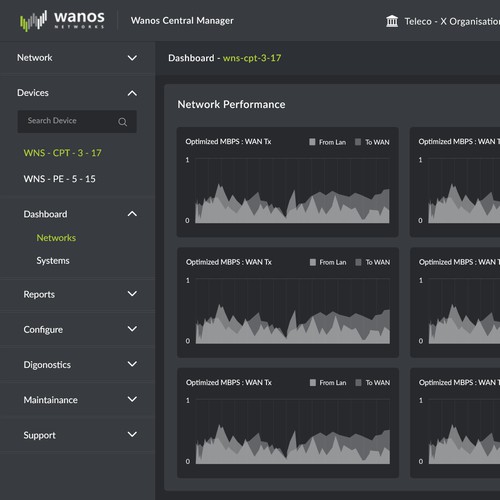This screenshot has height=500, width=500.
Task: Open the Reports menu label
Action: point(39,294)
